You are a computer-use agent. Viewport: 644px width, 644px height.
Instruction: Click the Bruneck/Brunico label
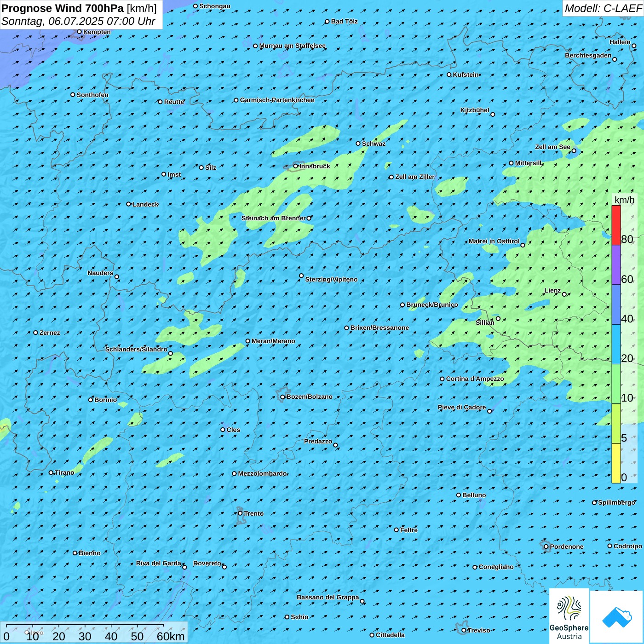[432, 305]
